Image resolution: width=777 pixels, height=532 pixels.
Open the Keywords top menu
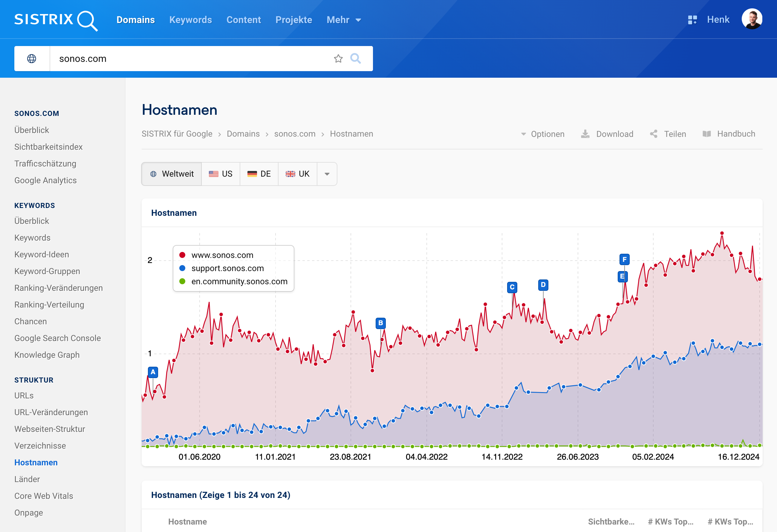click(191, 20)
